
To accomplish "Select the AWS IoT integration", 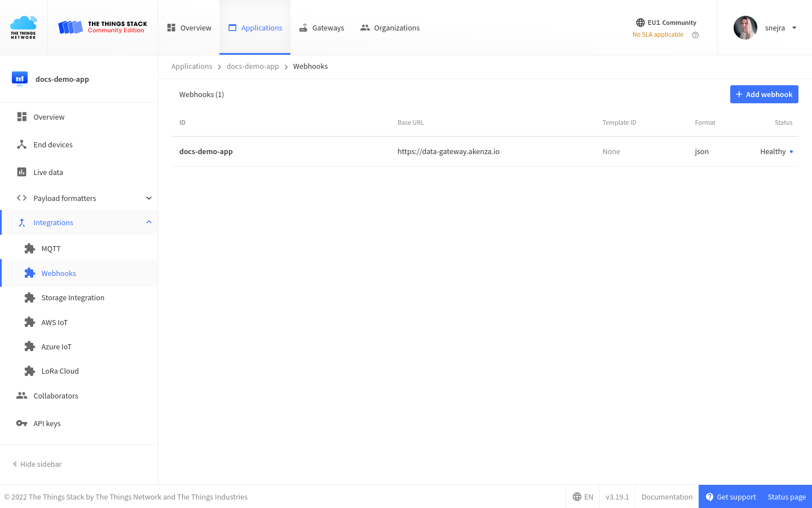I will [54, 322].
